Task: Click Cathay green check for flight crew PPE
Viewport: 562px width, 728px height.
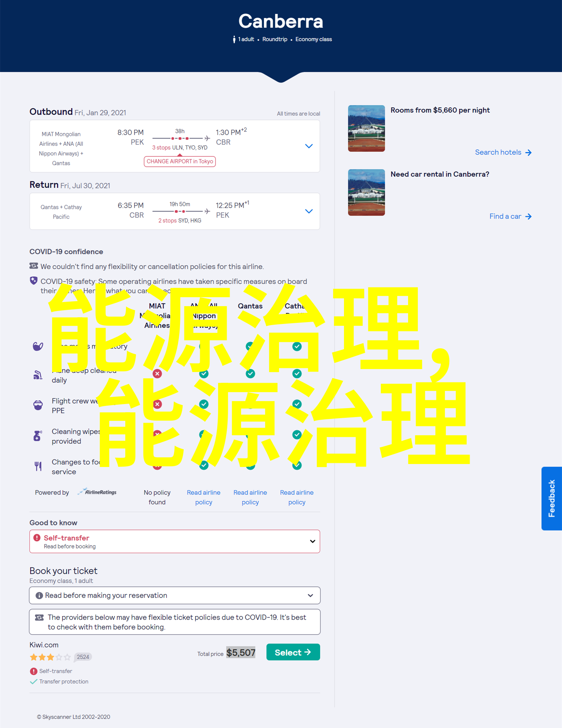Action: click(297, 404)
